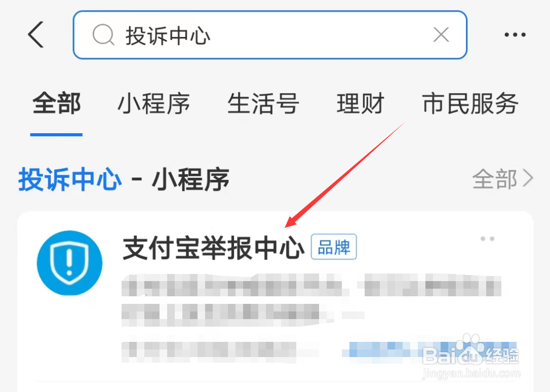Switch to the 小程序 tab
550x392 pixels.
click(x=153, y=103)
